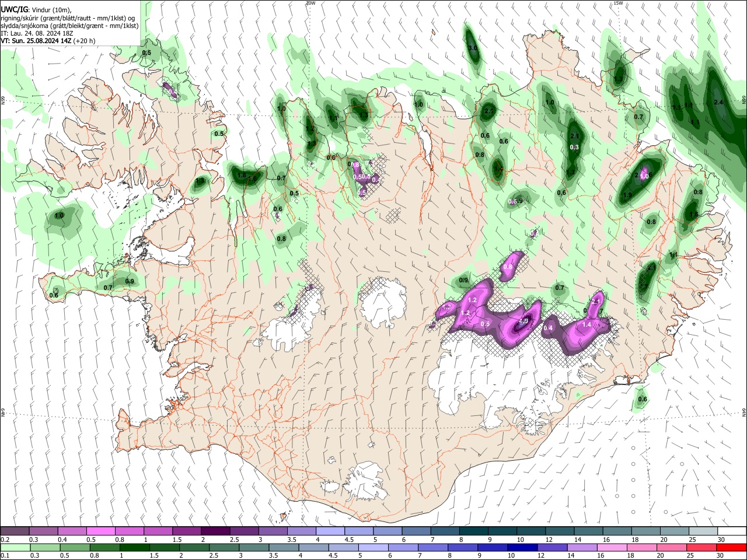
Task: Click purple scale swatch between 0.2 and 0.3
Action: (15, 531)
